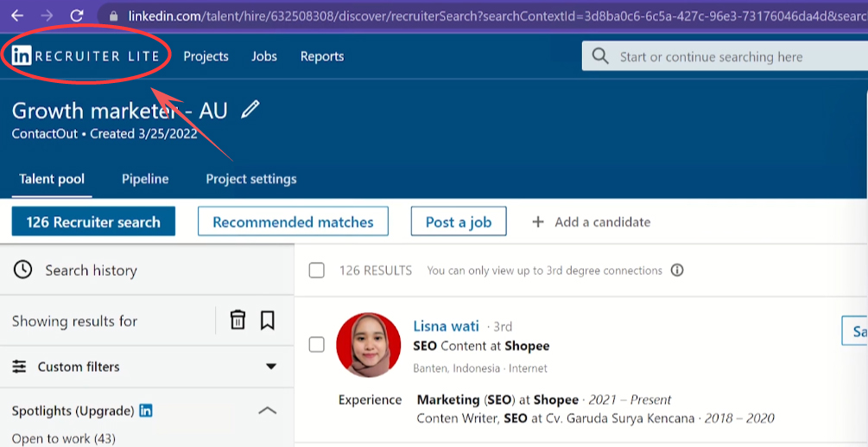Screen dimensions: 868x447
Task: Edit project name with pencil icon
Action: pos(250,109)
